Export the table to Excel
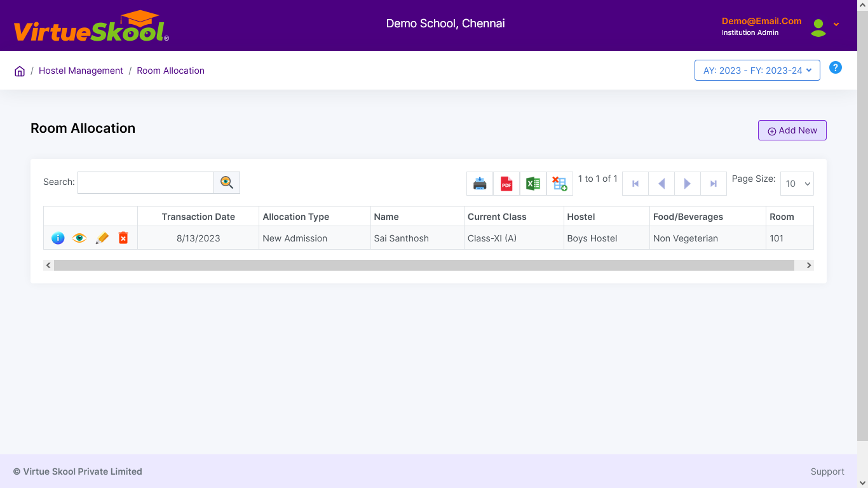The height and width of the screenshot is (488, 868). click(x=533, y=184)
